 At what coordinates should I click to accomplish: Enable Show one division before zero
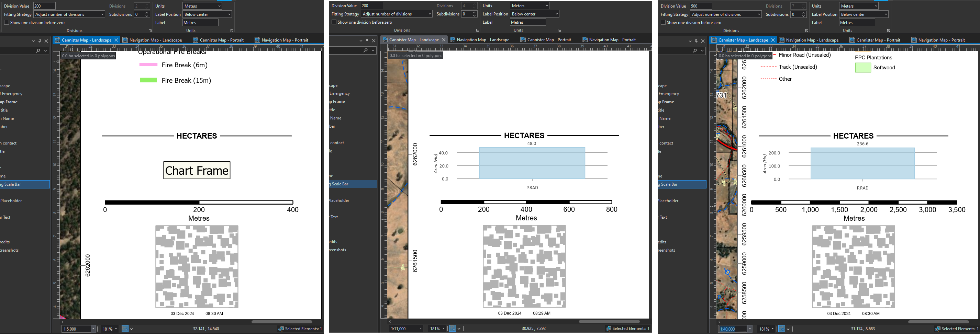[x=7, y=22]
